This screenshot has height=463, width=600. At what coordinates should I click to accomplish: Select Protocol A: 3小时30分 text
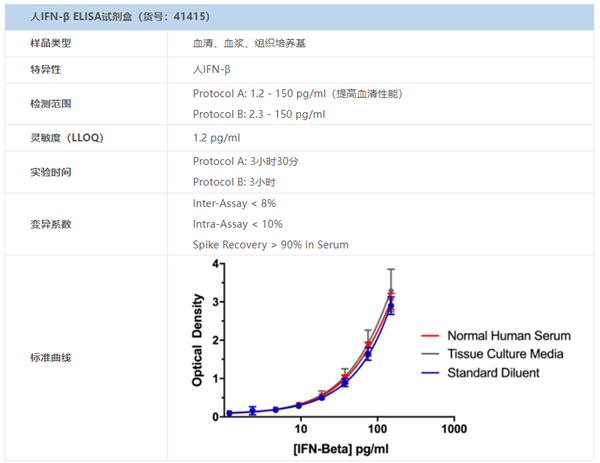[245, 161]
